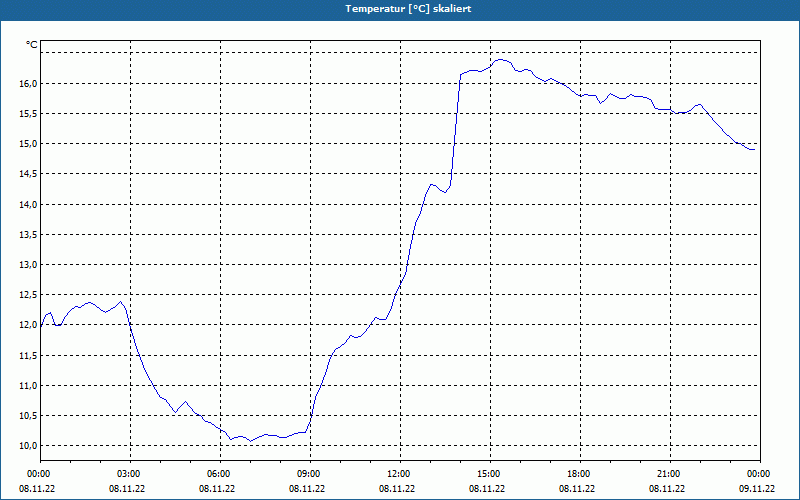Click the "Temperatur [°C] skaliert" title
Image resolution: width=800 pixels, height=500 pixels.
pos(408,9)
